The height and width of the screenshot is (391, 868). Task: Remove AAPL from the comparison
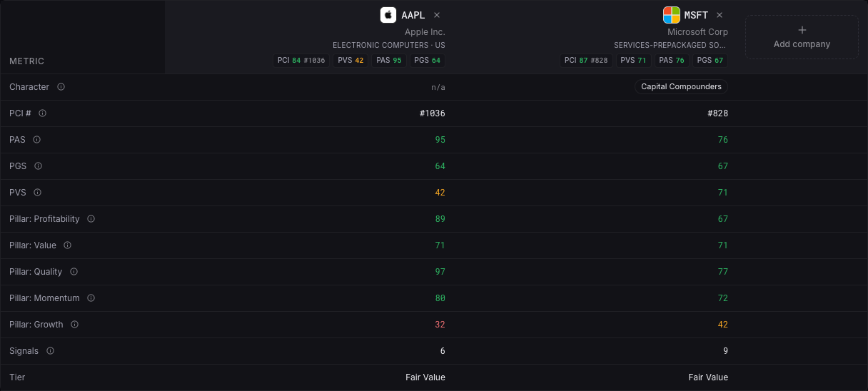pos(437,15)
